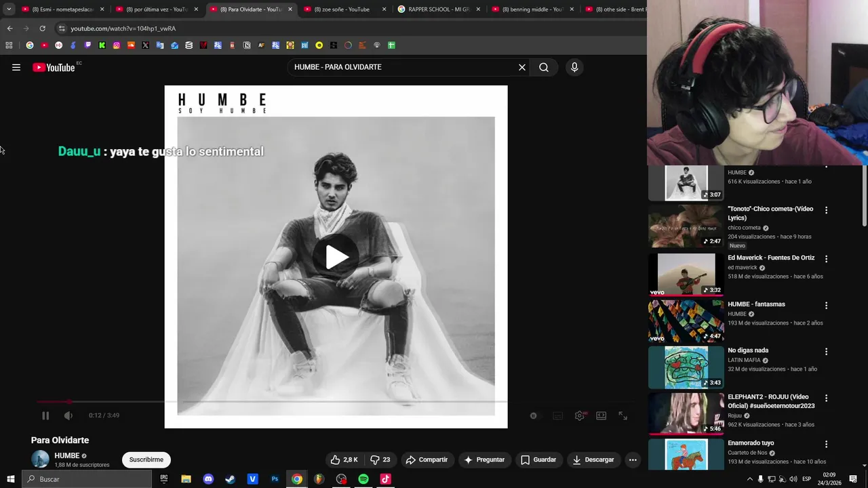
Task: Mute the video volume icon
Action: pos(68,415)
